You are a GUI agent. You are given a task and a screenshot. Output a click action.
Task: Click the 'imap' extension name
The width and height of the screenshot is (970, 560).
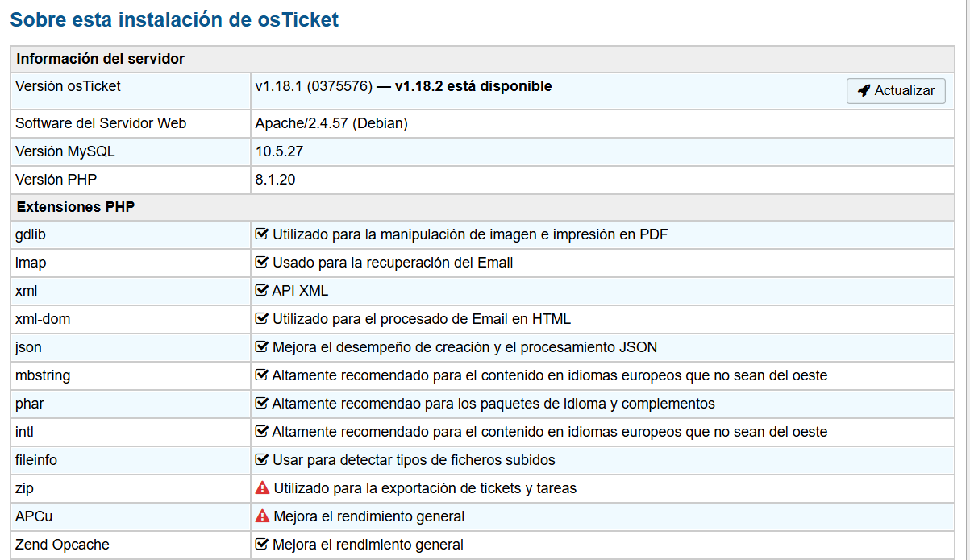click(31, 263)
